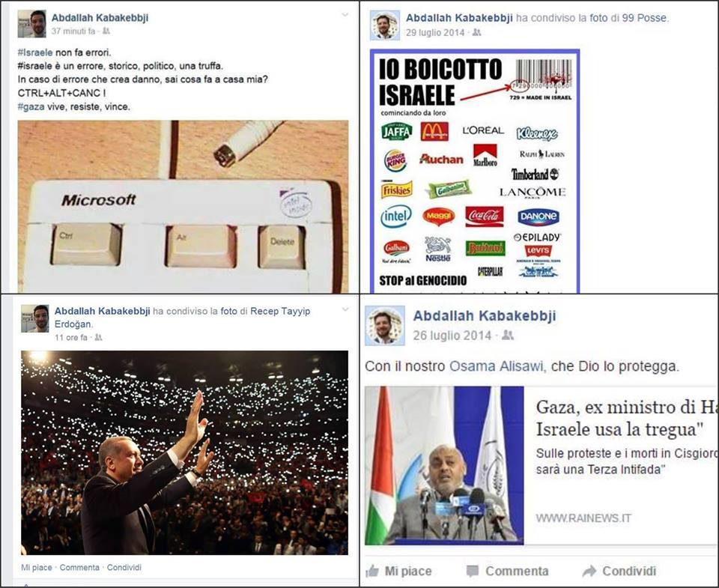
Task: Click audience icon beside 26 luglio 2014
Action: tap(507, 336)
